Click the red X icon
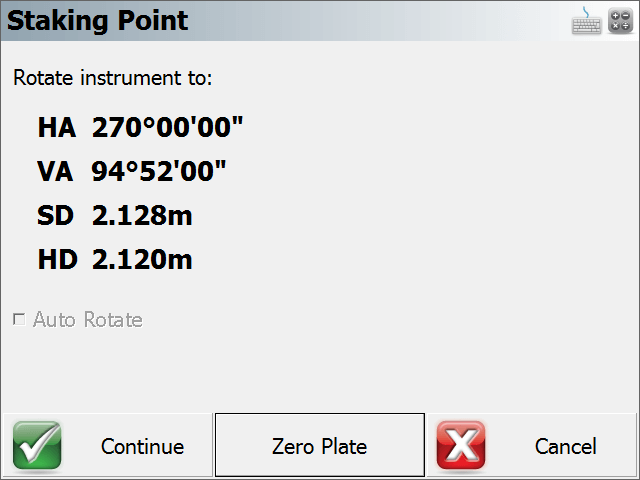 point(461,445)
